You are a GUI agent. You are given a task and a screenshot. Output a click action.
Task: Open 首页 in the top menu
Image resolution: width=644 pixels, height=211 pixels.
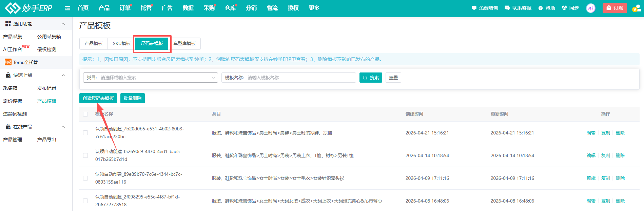point(83,8)
